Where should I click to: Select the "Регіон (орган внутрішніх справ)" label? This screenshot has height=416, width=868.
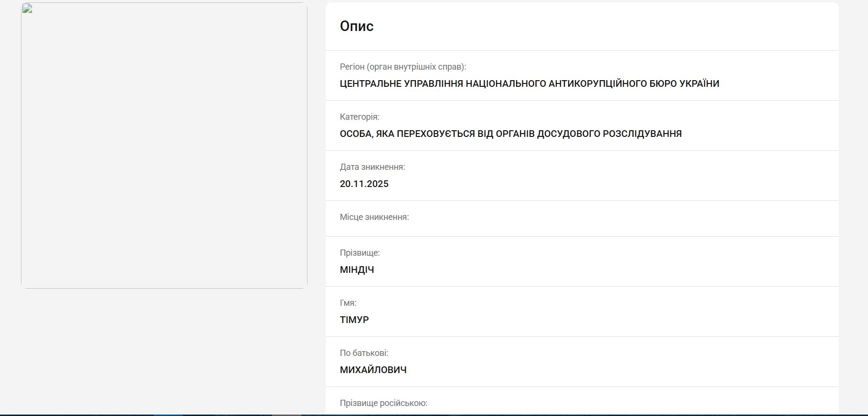pyautogui.click(x=403, y=67)
